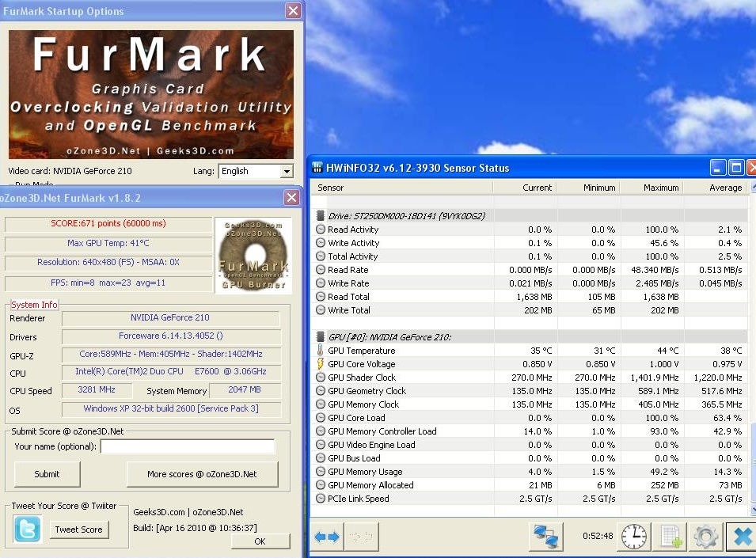Click the Average column header
The width and height of the screenshot is (756, 558).
716,188
